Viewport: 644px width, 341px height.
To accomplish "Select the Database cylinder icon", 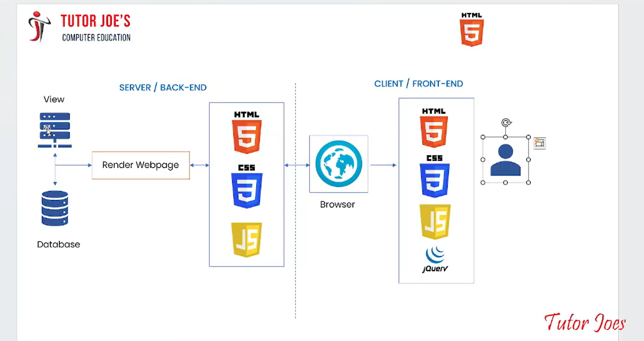I will coord(55,208).
